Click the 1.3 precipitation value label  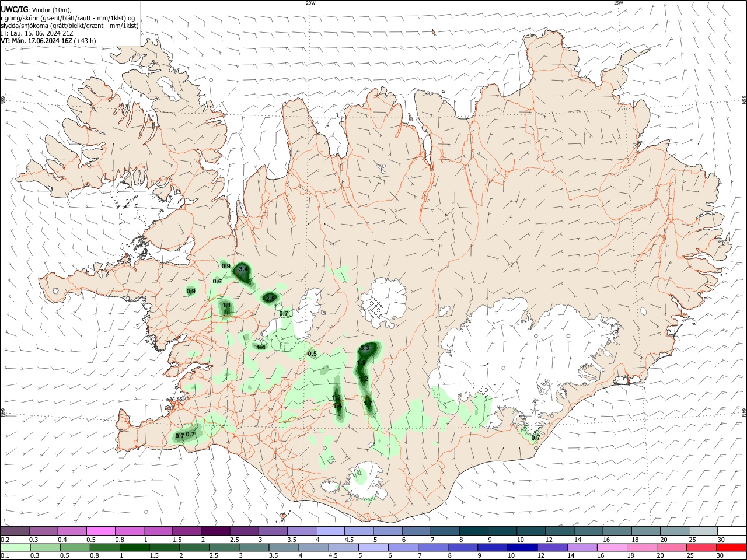pos(336,398)
